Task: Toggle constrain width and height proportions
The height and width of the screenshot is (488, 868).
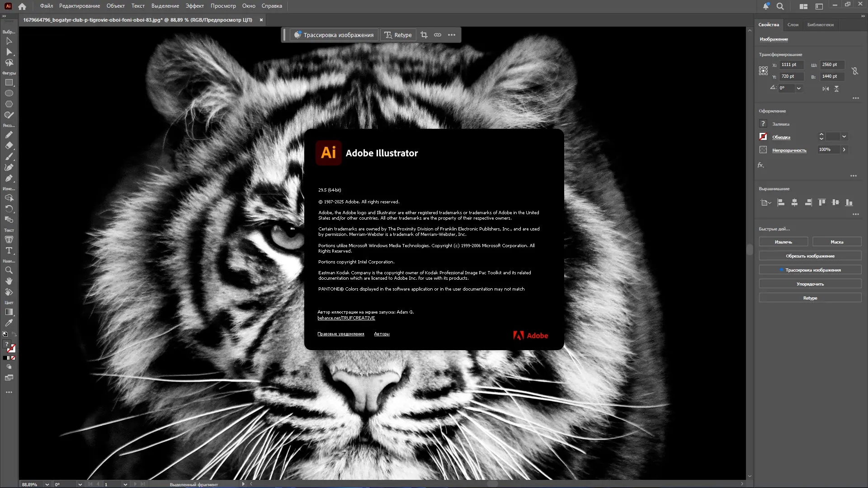Action: coord(855,71)
